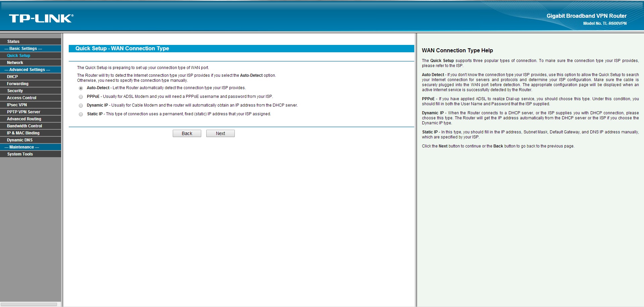Screen dimensions: 644x307
Task: Open the Status menu item
Action: pos(31,42)
